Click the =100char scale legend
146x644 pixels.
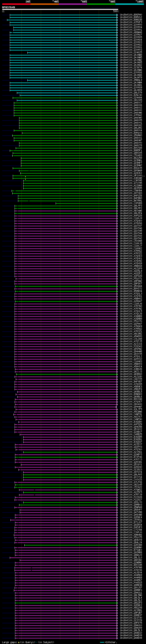(x=109, y=642)
